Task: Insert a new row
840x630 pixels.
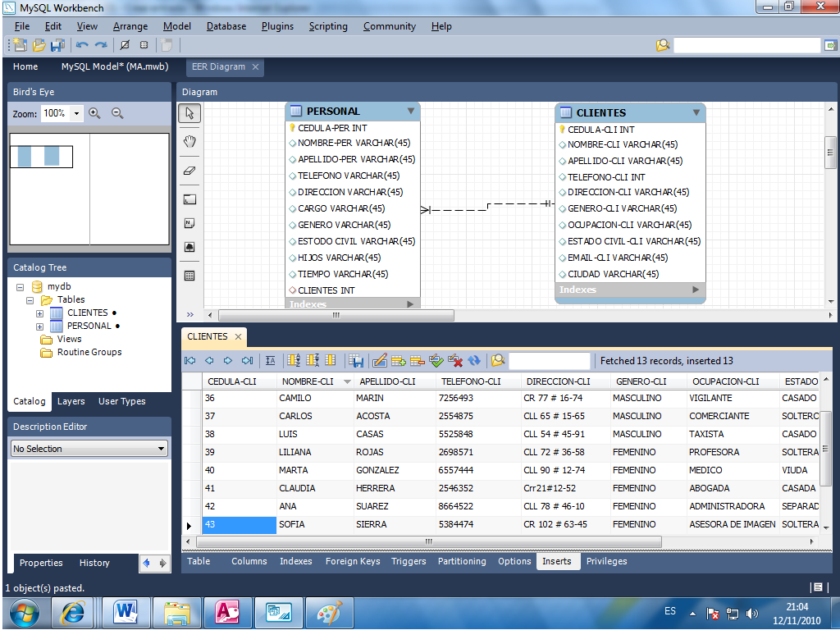Action: (x=399, y=361)
